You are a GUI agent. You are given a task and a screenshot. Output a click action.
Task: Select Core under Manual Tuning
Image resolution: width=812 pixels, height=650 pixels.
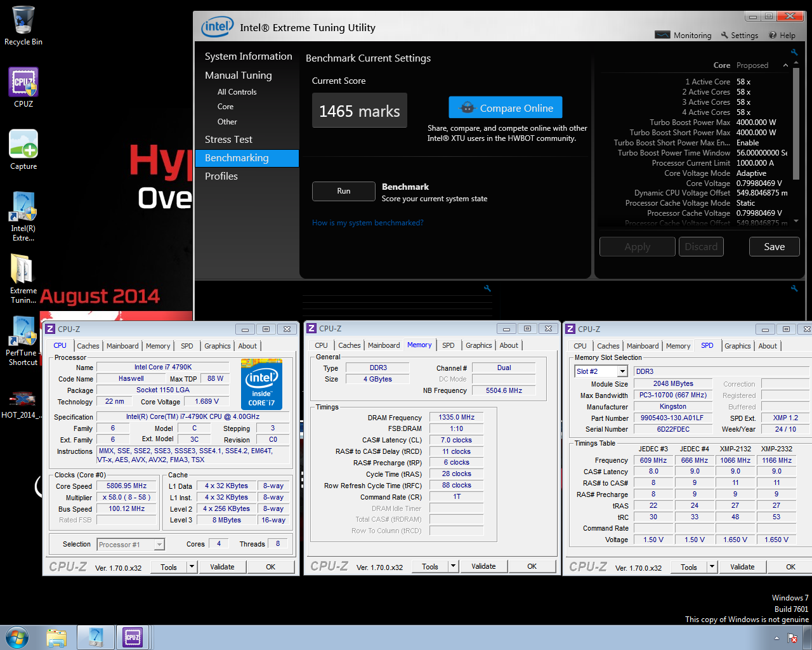(x=226, y=107)
